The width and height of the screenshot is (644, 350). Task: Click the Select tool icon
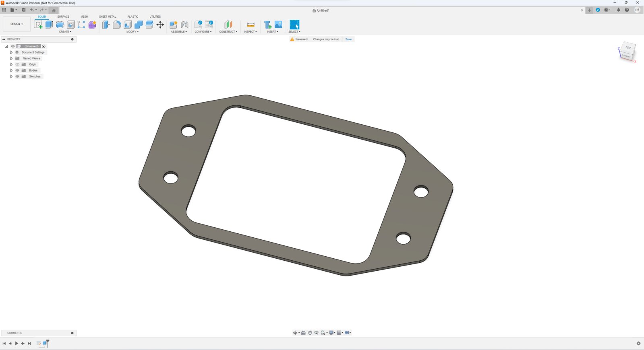click(294, 25)
